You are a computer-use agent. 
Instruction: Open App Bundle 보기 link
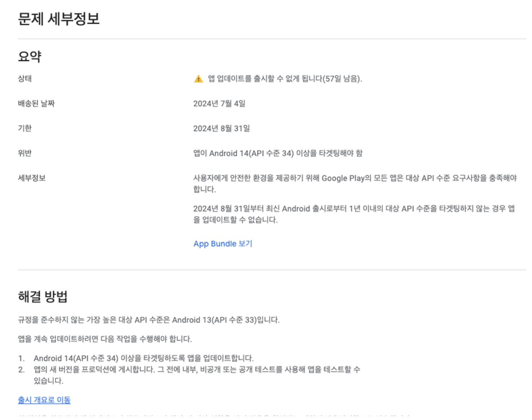(x=223, y=244)
